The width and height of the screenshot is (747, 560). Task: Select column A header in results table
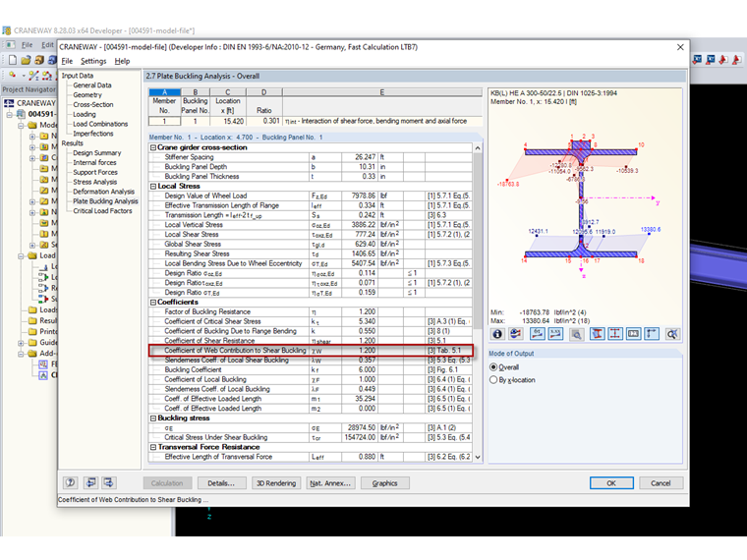pos(164,92)
